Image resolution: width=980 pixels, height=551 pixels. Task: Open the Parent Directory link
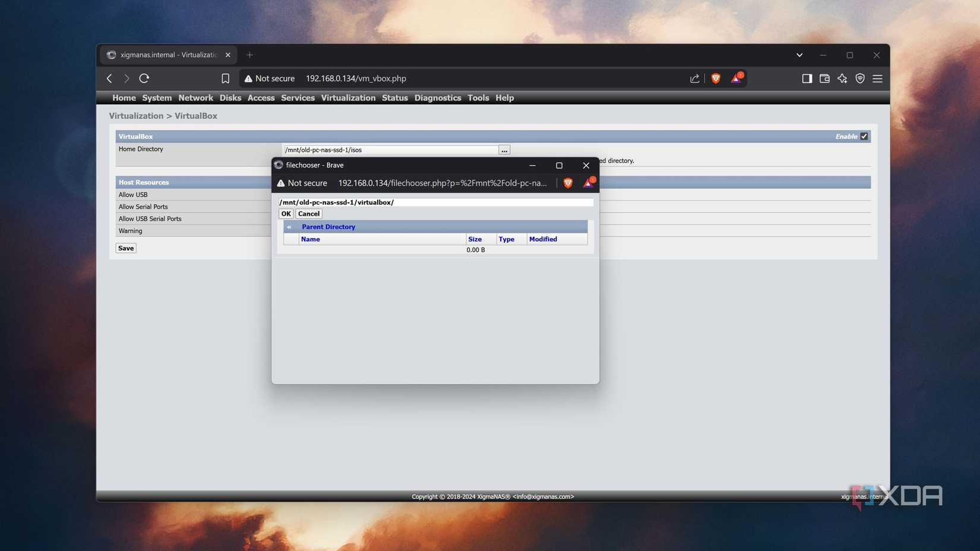point(328,227)
